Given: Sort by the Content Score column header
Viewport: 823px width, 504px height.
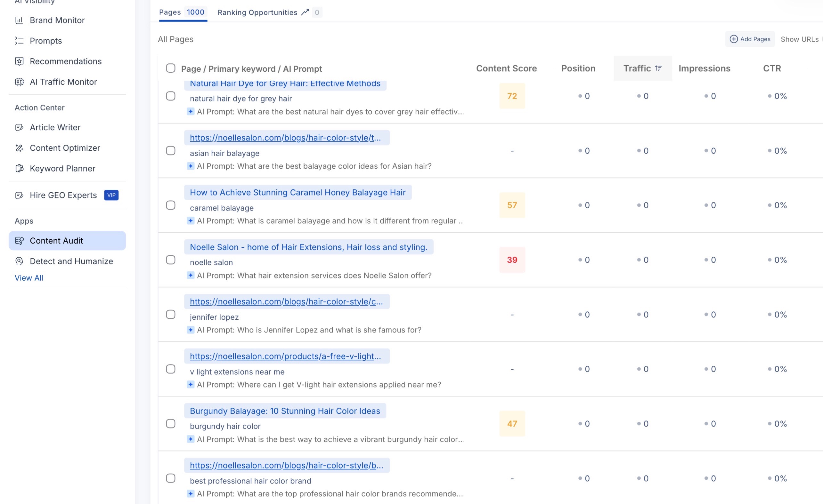Looking at the screenshot, I should [506, 68].
